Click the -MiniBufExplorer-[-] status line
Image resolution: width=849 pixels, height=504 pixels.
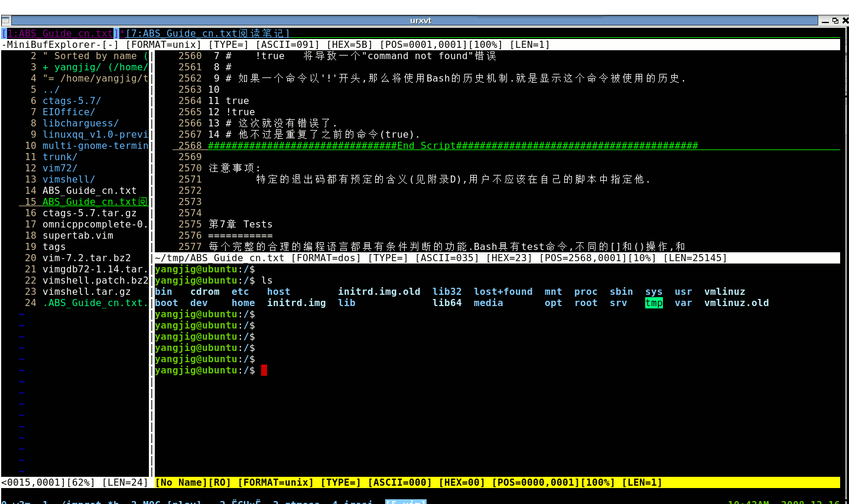coord(421,44)
